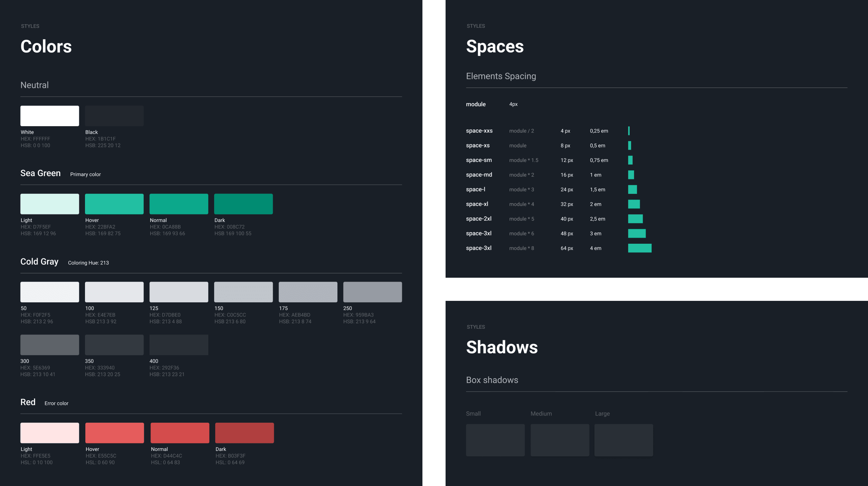The width and height of the screenshot is (868, 486).
Task: Select the space-2xl token name
Action: click(479, 219)
